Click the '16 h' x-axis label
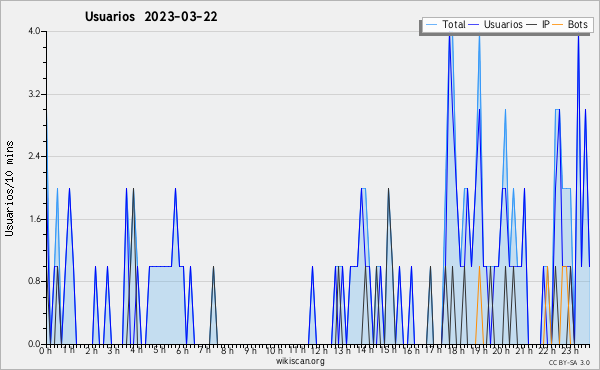The height and width of the screenshot is (370, 600). click(411, 351)
